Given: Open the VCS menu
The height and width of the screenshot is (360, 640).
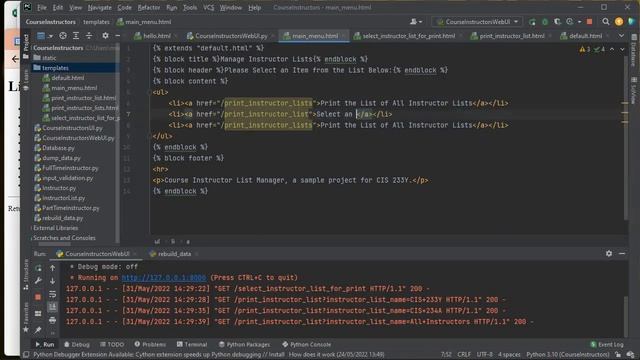Looking at the screenshot, I should point(208,7).
